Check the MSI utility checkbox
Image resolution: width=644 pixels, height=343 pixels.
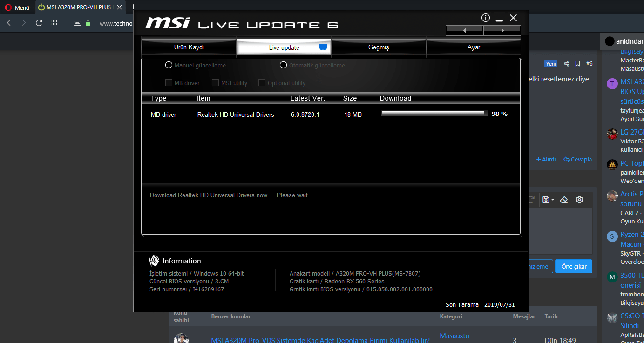point(215,83)
